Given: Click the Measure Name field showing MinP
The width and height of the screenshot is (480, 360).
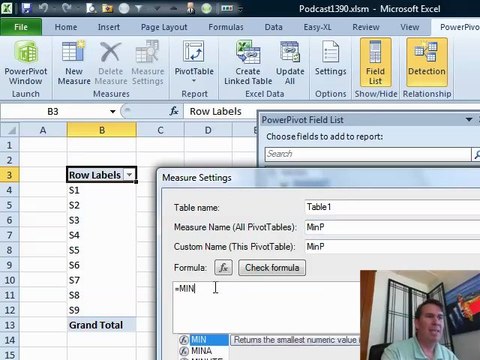Looking at the screenshot, I should [393, 227].
